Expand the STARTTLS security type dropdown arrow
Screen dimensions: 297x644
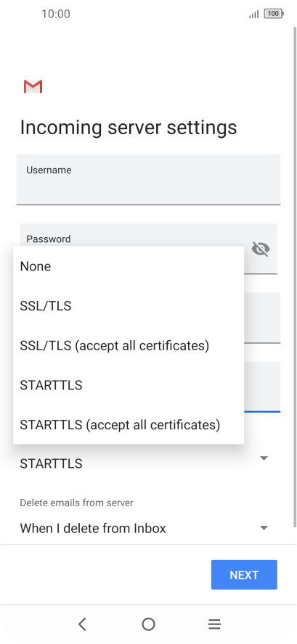tap(264, 458)
